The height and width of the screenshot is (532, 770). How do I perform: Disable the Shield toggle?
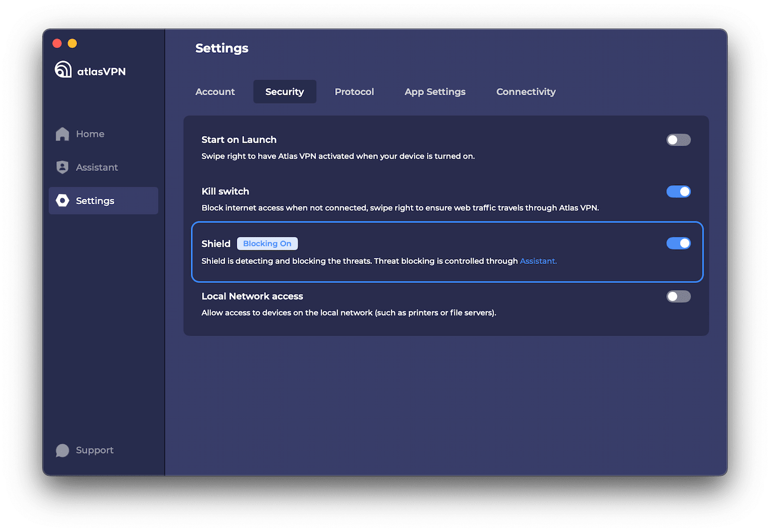coord(678,243)
